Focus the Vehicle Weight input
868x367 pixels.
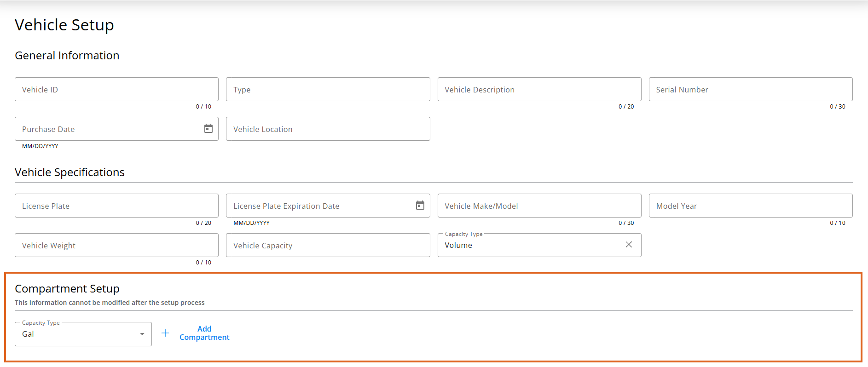116,246
